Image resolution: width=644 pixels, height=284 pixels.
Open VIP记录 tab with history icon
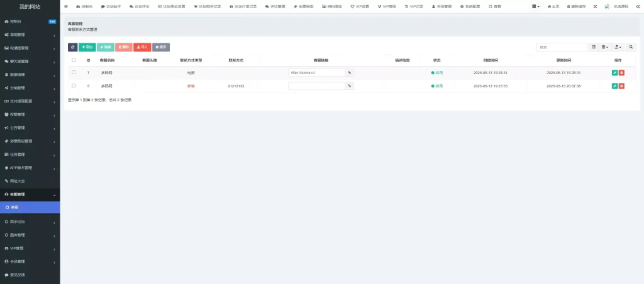(x=414, y=6)
